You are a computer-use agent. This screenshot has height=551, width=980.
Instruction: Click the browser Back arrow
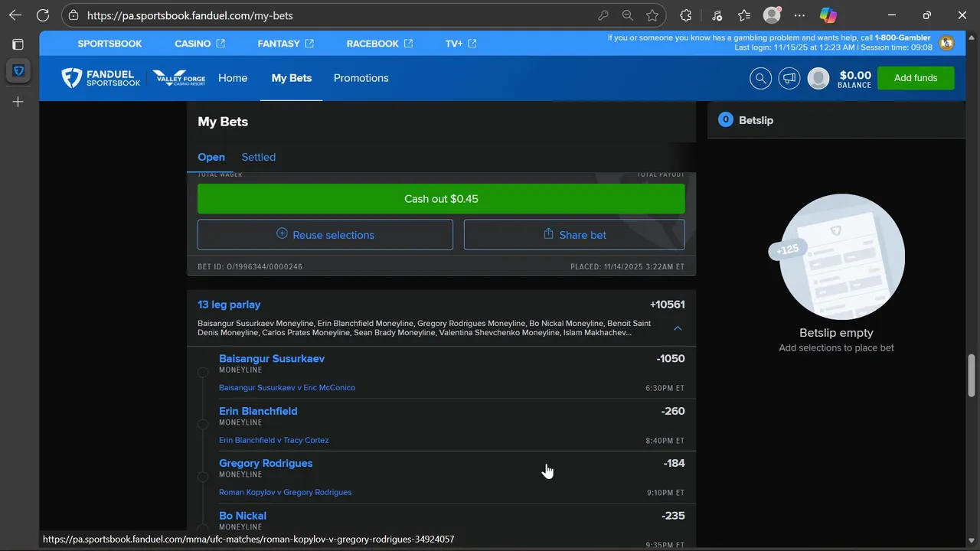coord(15,15)
